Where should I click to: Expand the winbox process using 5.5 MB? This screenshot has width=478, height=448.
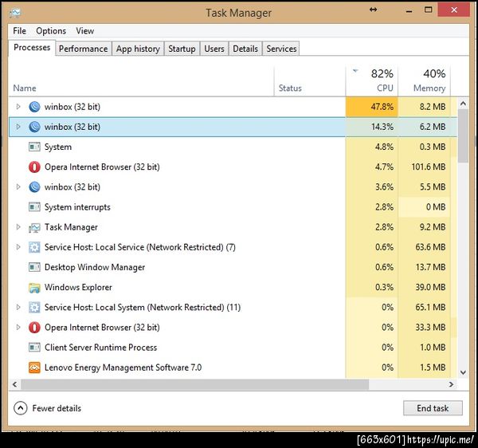(x=18, y=187)
